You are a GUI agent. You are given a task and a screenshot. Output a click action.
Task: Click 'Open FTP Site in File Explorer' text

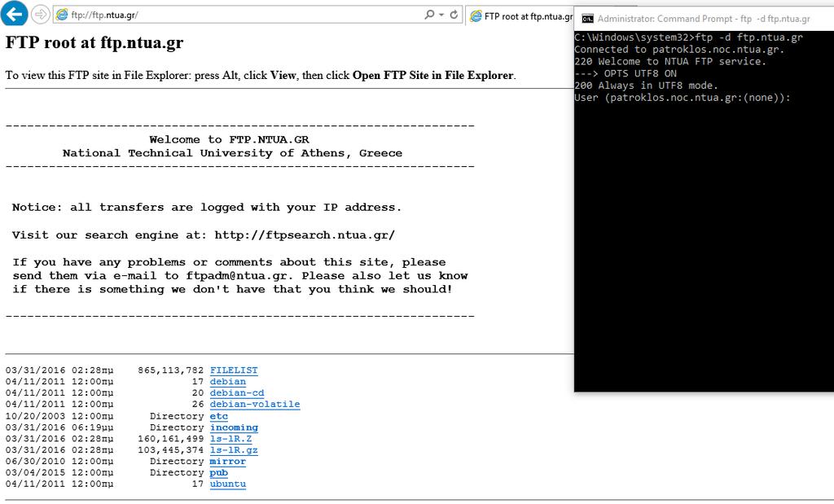(x=433, y=75)
